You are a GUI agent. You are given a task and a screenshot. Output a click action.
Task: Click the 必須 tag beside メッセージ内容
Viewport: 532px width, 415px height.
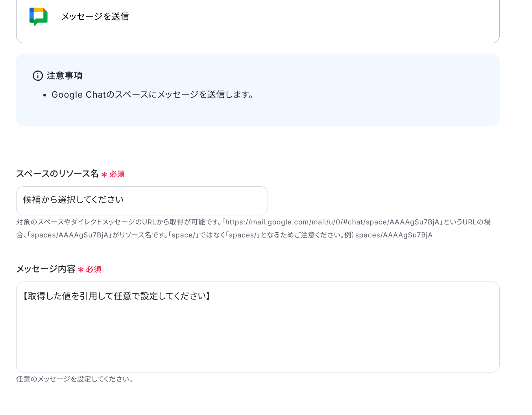pos(94,269)
